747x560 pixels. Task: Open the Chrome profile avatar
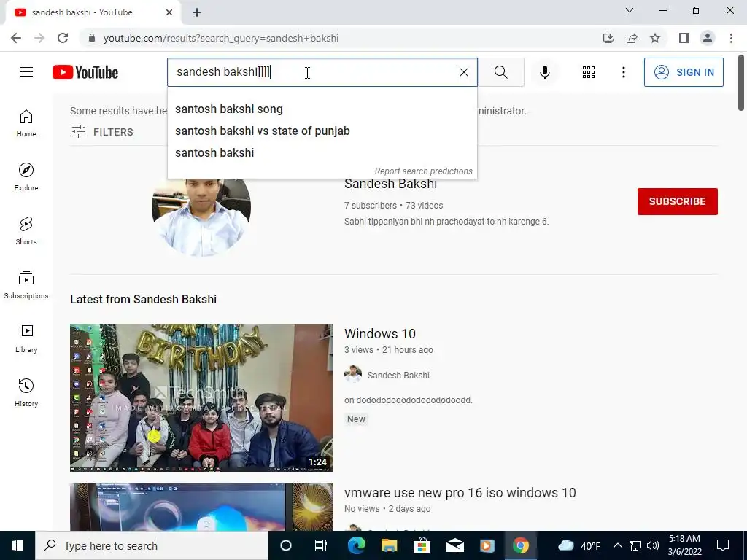tap(708, 38)
